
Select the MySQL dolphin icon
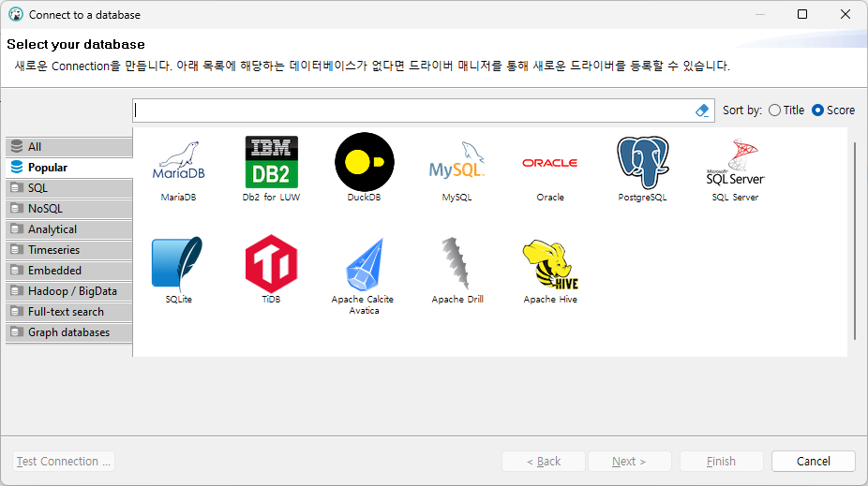[456, 161]
